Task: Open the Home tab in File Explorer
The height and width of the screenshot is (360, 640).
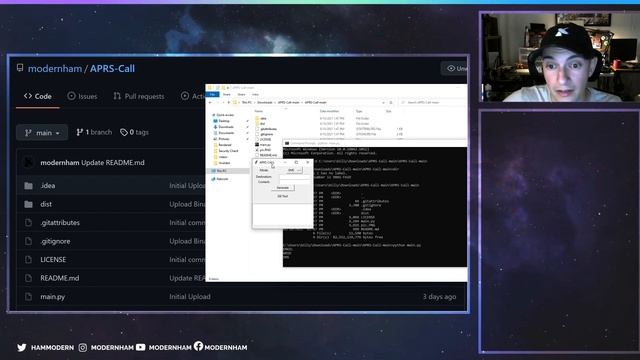Action: pos(227,94)
